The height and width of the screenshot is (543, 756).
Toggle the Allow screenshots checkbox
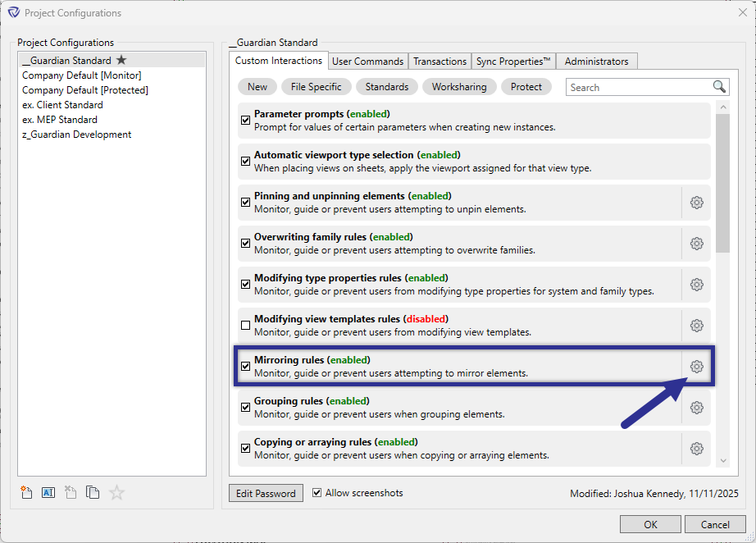317,493
